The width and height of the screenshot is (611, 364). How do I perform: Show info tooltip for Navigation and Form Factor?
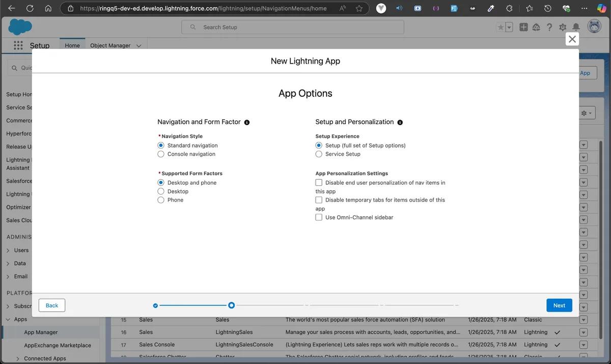click(247, 122)
